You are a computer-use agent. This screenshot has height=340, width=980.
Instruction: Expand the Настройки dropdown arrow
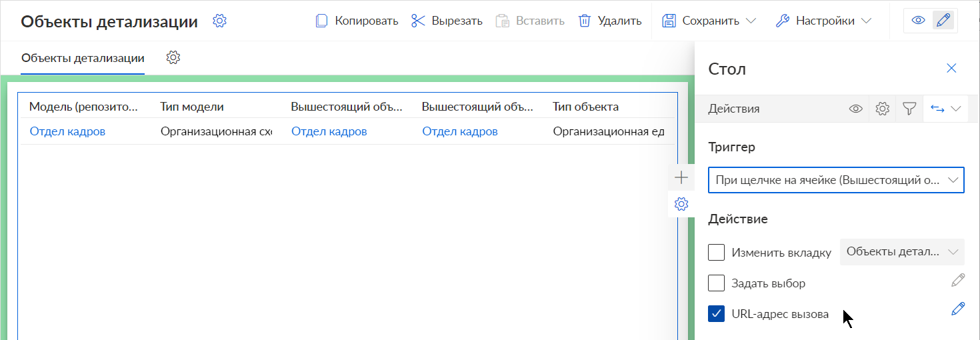(x=866, y=21)
